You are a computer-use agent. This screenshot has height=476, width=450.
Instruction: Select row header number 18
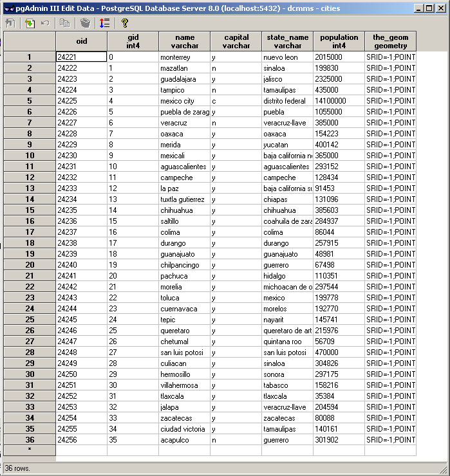[30, 243]
